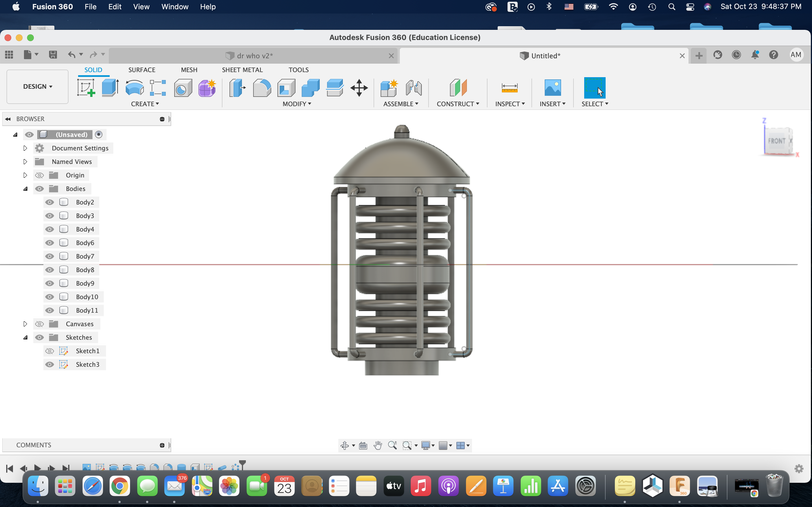Select the SHEET METAL tab

(242, 70)
